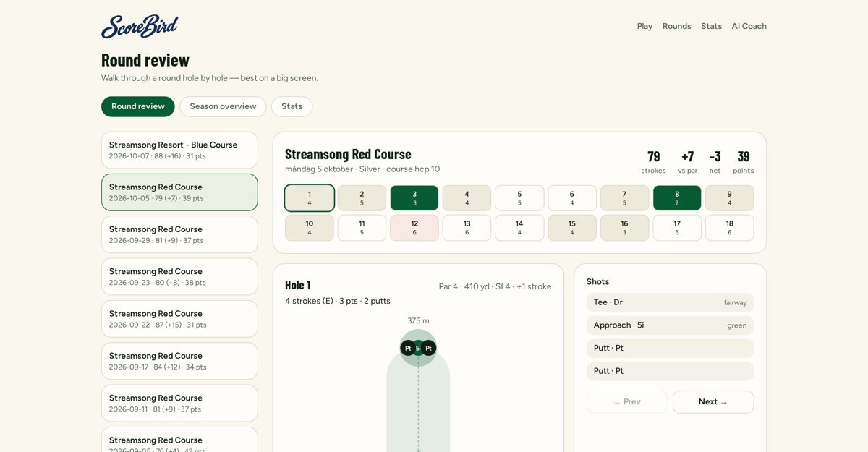The height and width of the screenshot is (452, 868).
Task: Open the AI Coach page
Action: point(749,26)
